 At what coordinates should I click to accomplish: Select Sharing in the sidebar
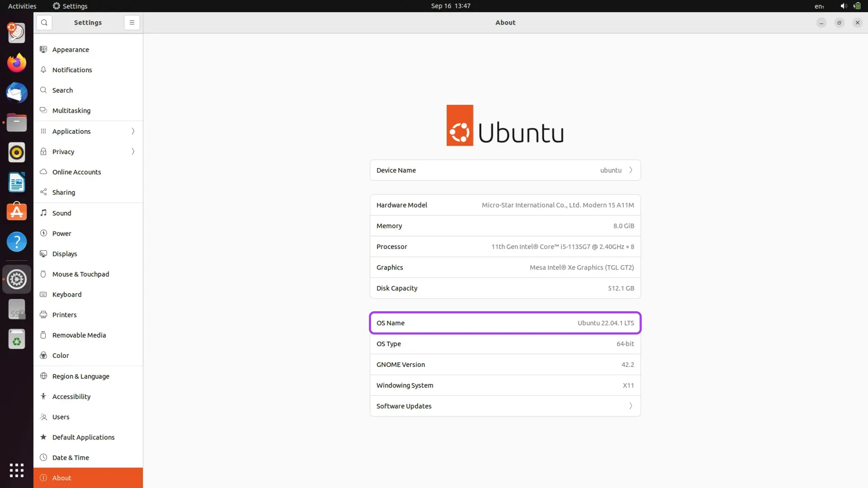[88, 192]
